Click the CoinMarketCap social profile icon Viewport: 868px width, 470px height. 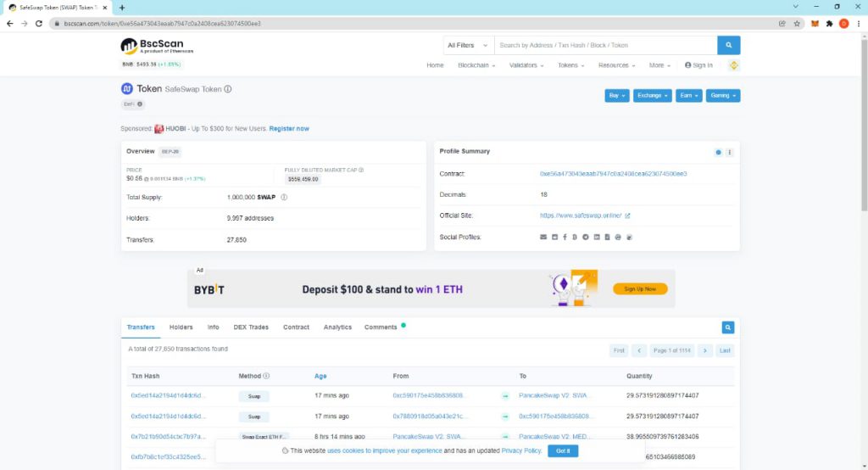618,238
